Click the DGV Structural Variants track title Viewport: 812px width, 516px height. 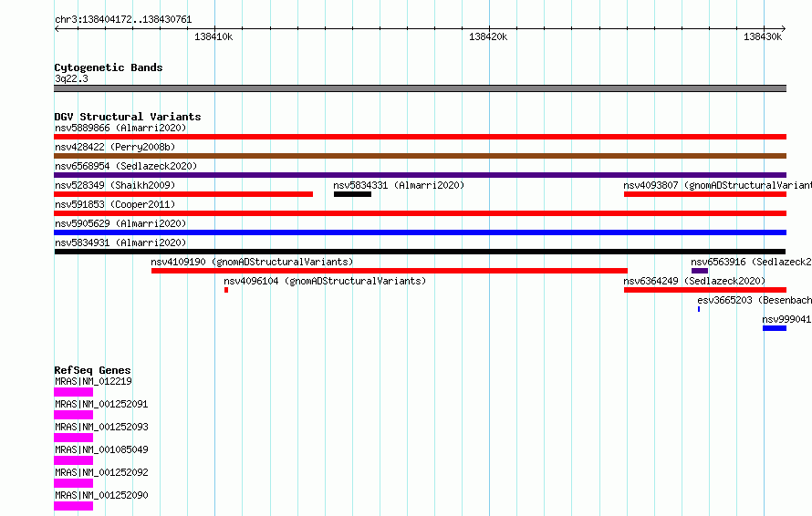click(x=128, y=117)
